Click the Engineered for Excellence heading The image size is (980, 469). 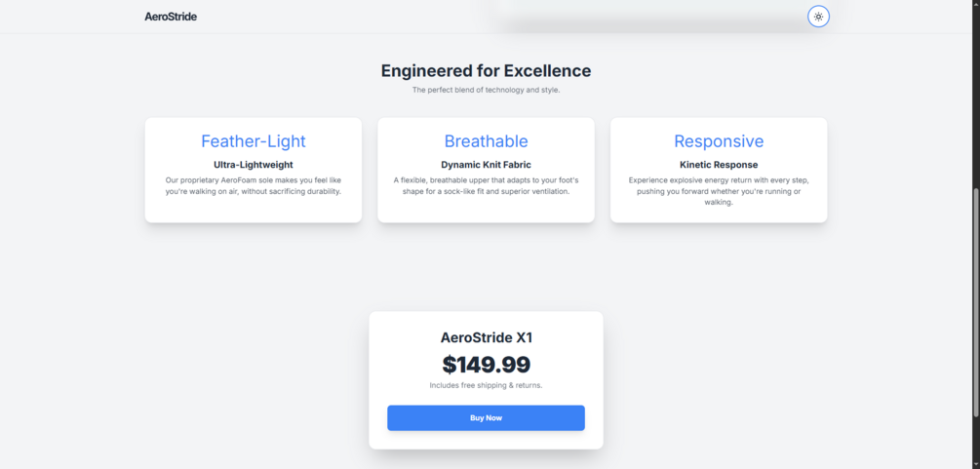tap(486, 70)
